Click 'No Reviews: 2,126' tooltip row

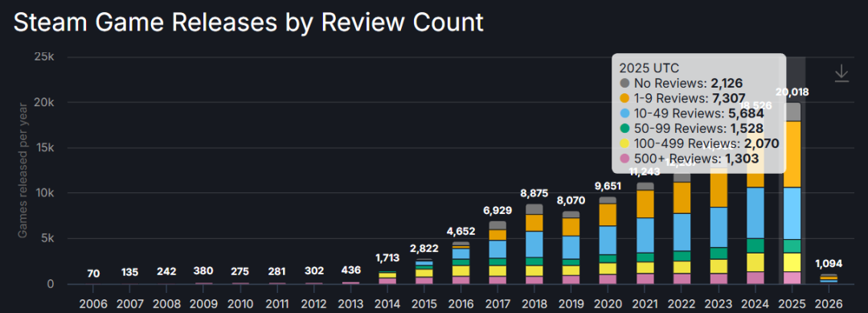[681, 84]
